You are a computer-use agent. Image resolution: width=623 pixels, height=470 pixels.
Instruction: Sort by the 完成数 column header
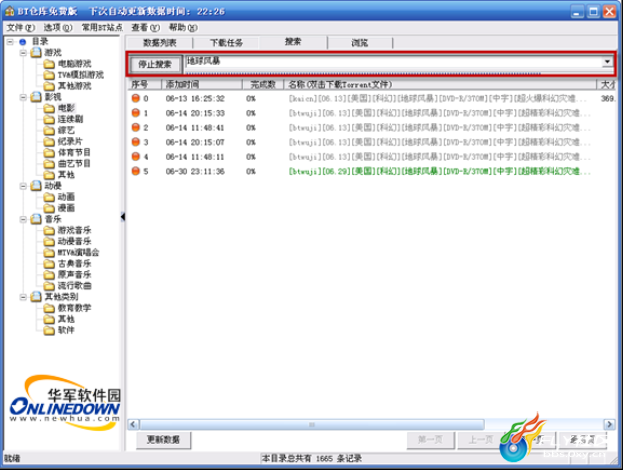263,85
